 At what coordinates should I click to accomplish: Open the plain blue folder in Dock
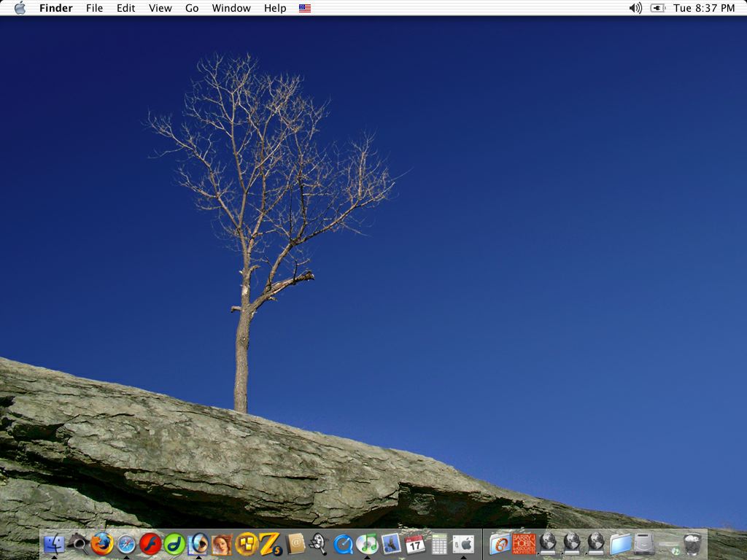coord(620,544)
